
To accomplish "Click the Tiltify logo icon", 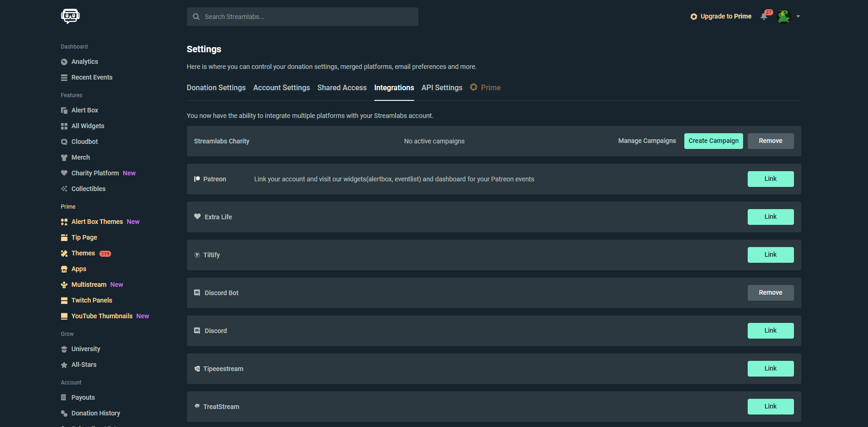I will pyautogui.click(x=197, y=255).
